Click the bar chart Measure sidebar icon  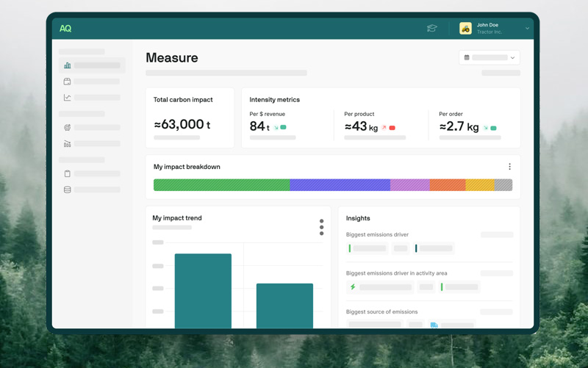(68, 65)
